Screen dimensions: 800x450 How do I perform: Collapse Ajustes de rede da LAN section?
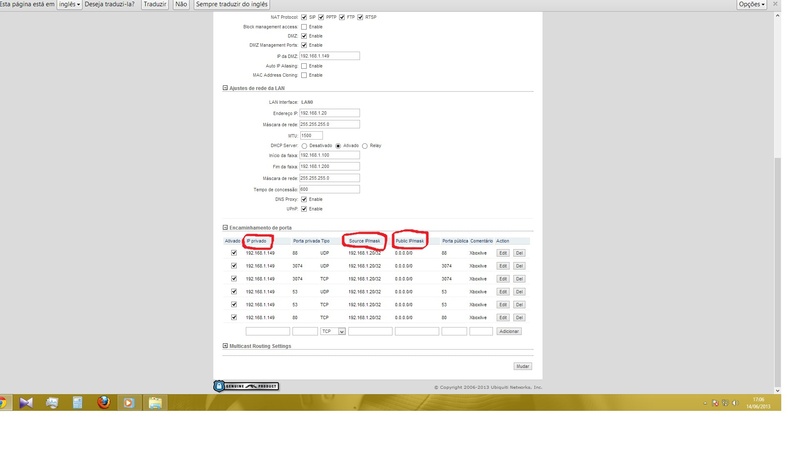coord(225,88)
